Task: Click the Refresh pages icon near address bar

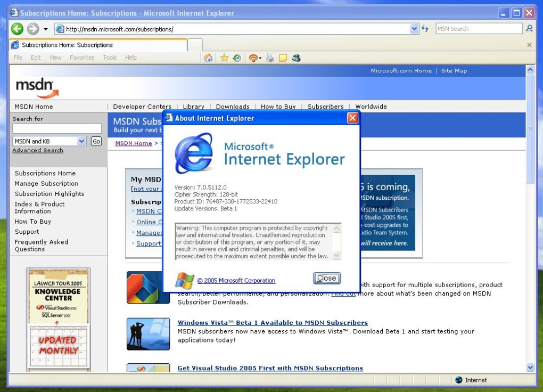Action: click(x=425, y=28)
